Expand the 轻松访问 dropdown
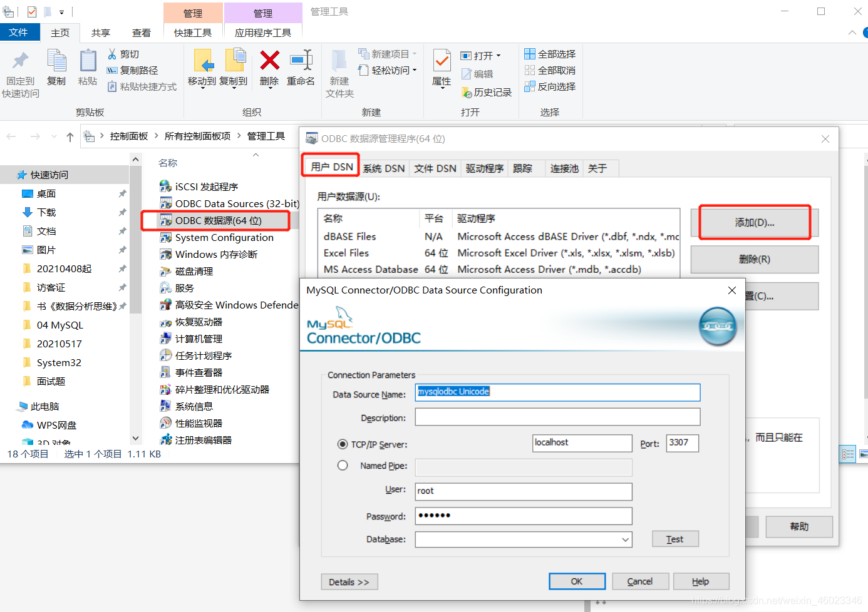The image size is (868, 612). (x=415, y=70)
